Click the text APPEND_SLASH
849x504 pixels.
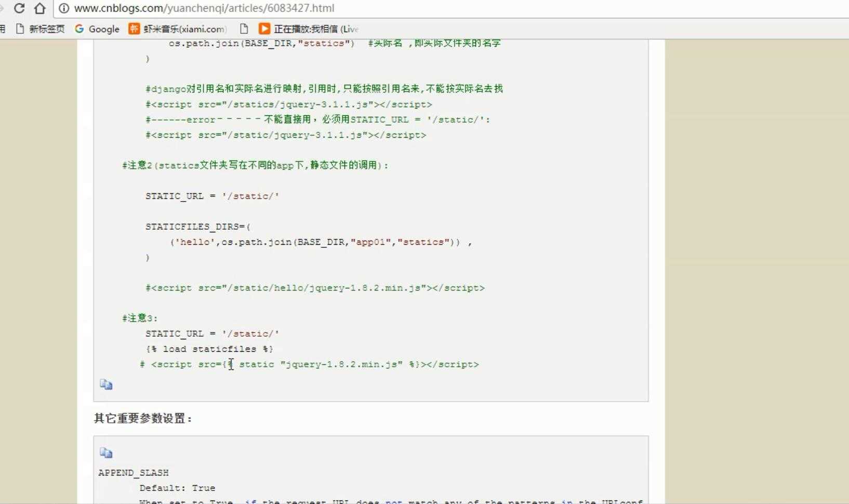coord(134,473)
